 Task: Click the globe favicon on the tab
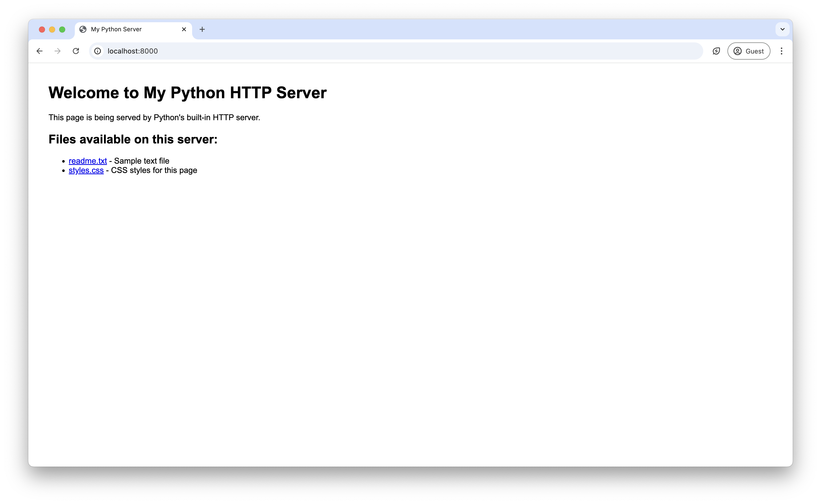click(x=83, y=29)
